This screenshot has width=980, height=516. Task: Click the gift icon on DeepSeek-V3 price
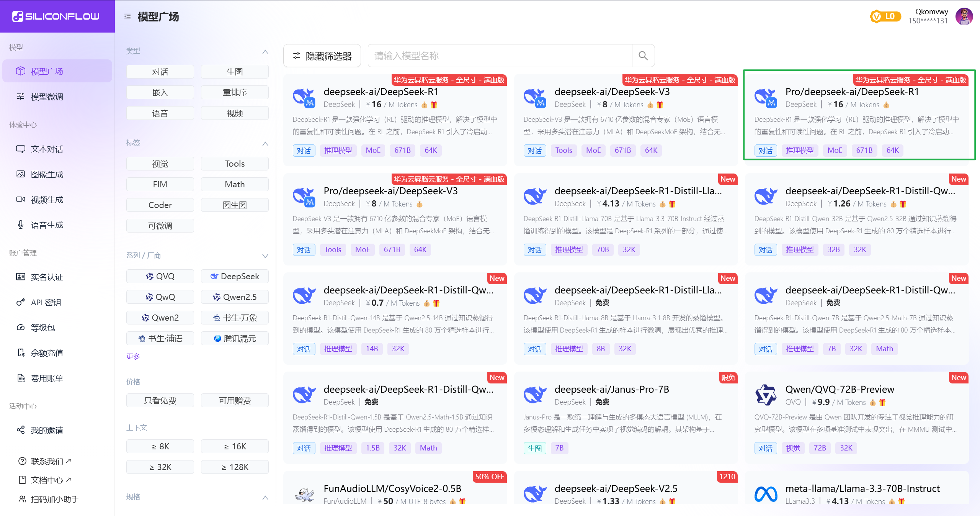[660, 105]
